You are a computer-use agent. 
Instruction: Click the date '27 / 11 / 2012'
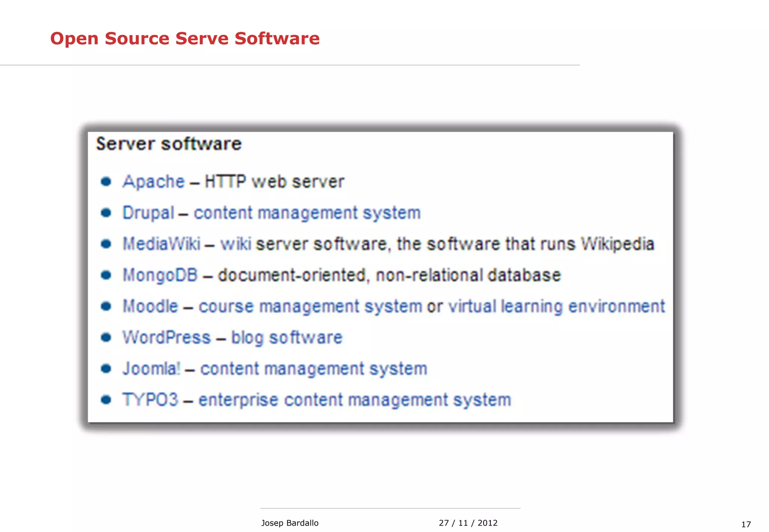point(468,523)
